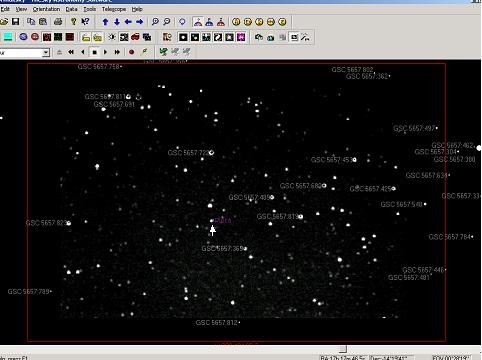The height and width of the screenshot is (360, 482).
Task: Open the Edit menu
Action: [5, 9]
